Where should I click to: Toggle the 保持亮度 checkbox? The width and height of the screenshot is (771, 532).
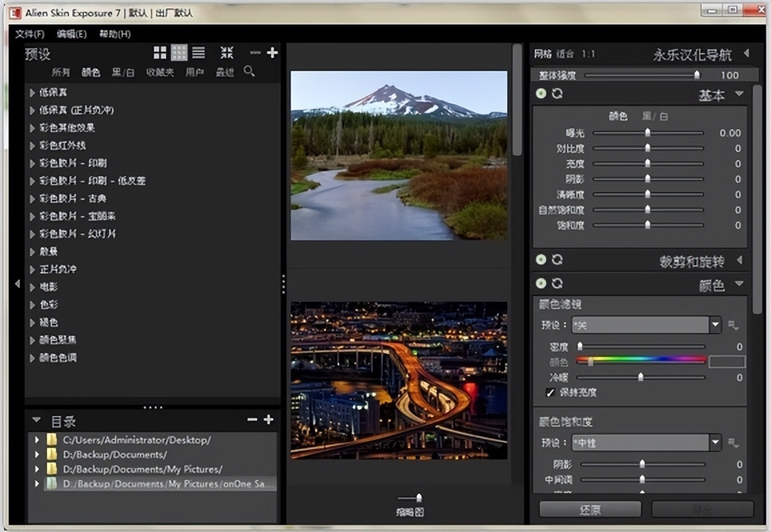click(550, 393)
